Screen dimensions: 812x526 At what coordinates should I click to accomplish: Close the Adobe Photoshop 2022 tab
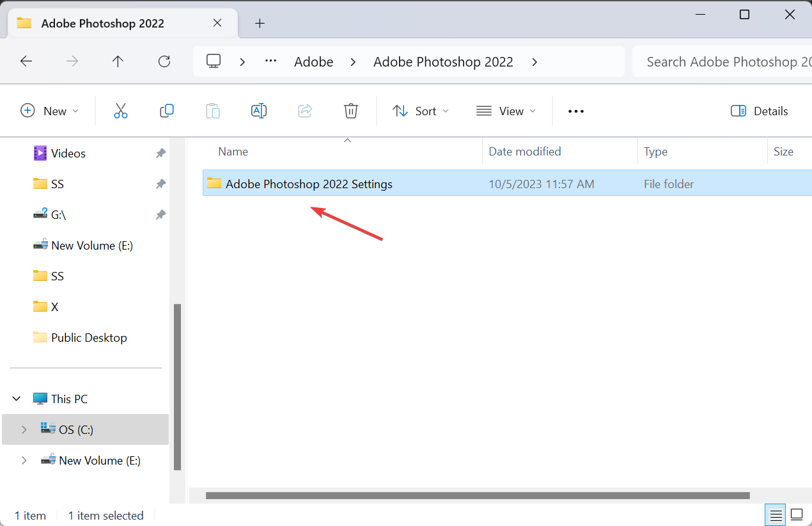(x=217, y=23)
